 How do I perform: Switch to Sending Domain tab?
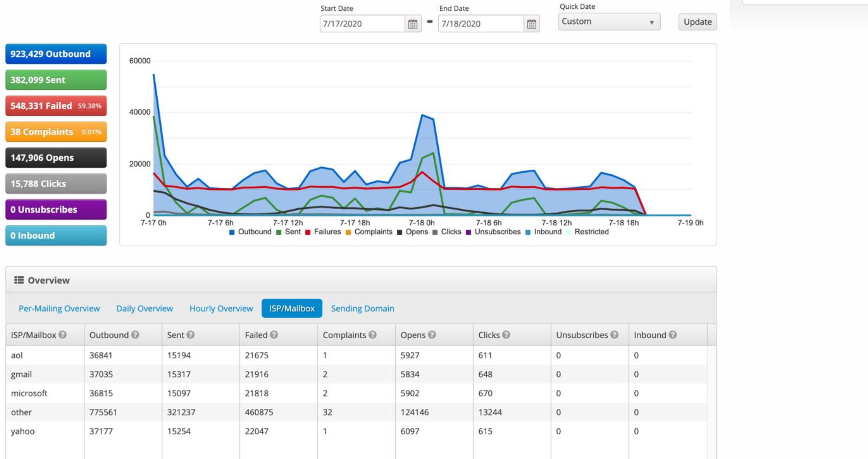(363, 308)
